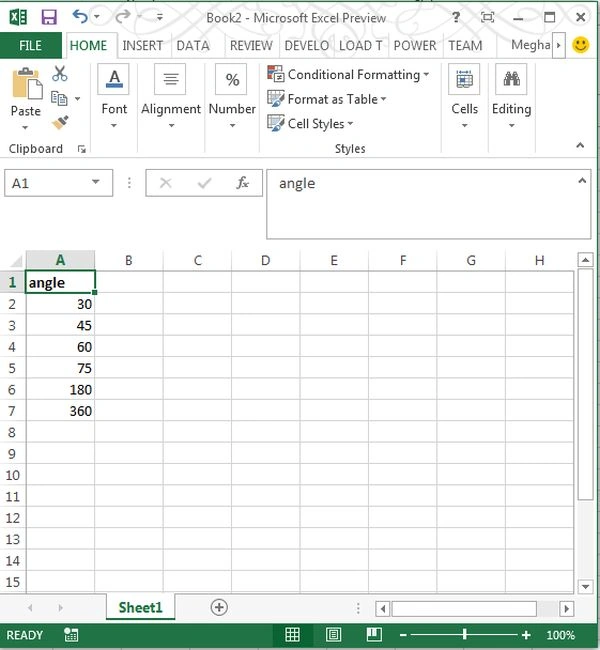Screen dimensions: 600x650
Task: Click the formula bar containing angle
Action: click(x=428, y=204)
